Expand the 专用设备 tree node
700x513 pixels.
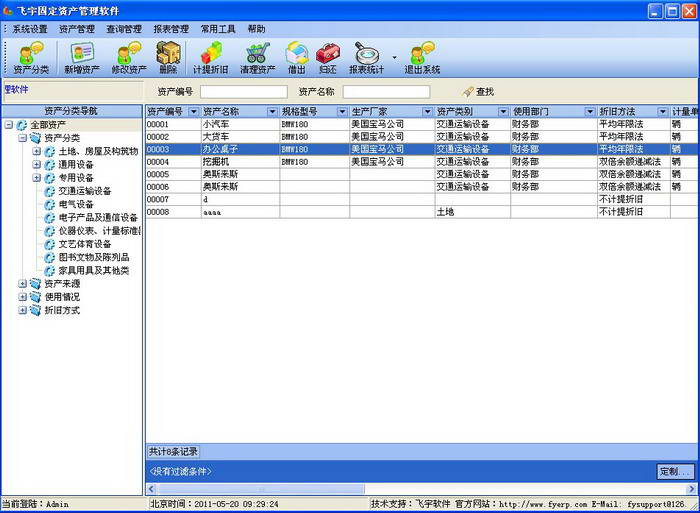[37, 178]
